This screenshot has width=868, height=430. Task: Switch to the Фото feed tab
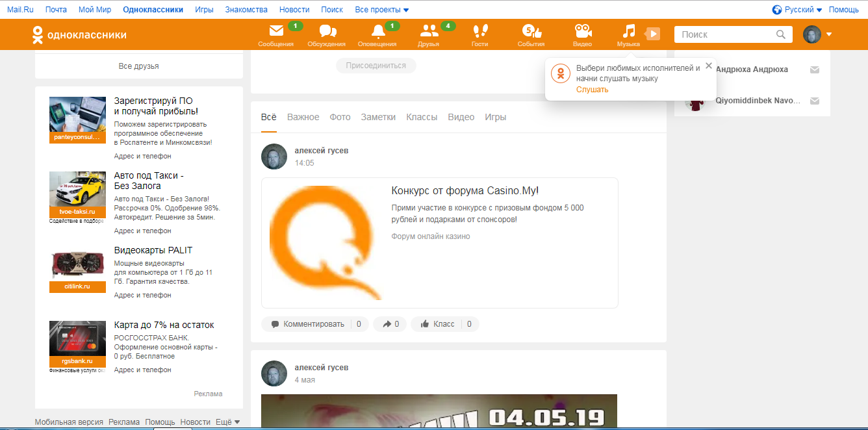click(x=340, y=117)
